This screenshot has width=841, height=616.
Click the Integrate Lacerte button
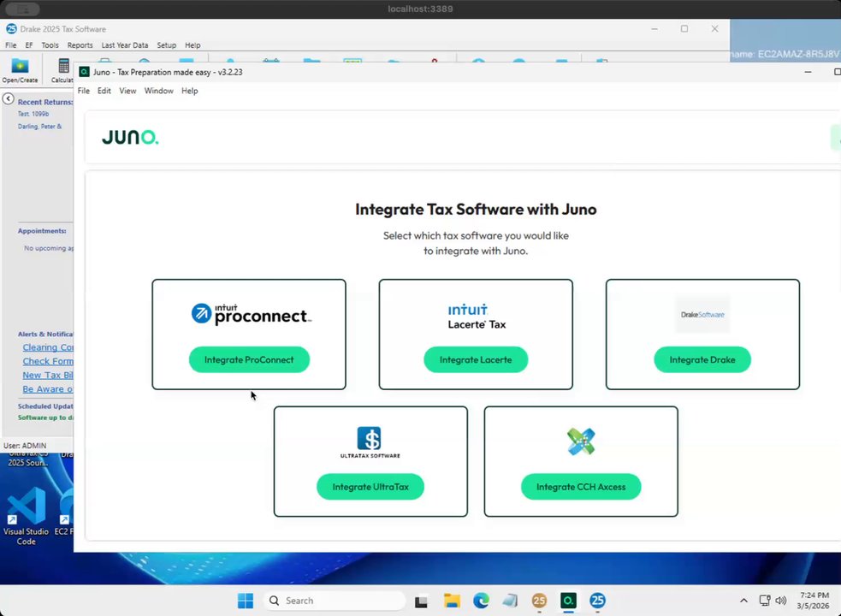click(476, 359)
